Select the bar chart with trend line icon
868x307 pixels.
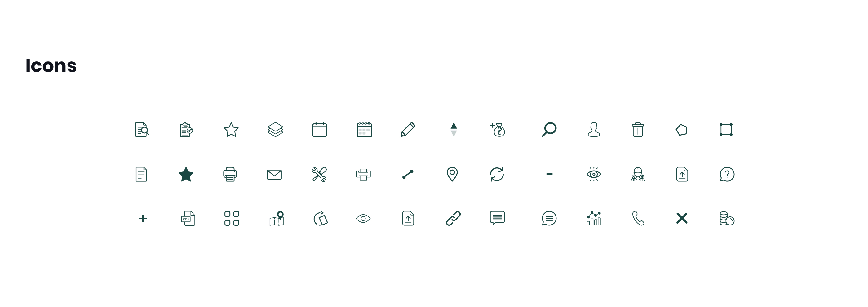[x=594, y=218]
